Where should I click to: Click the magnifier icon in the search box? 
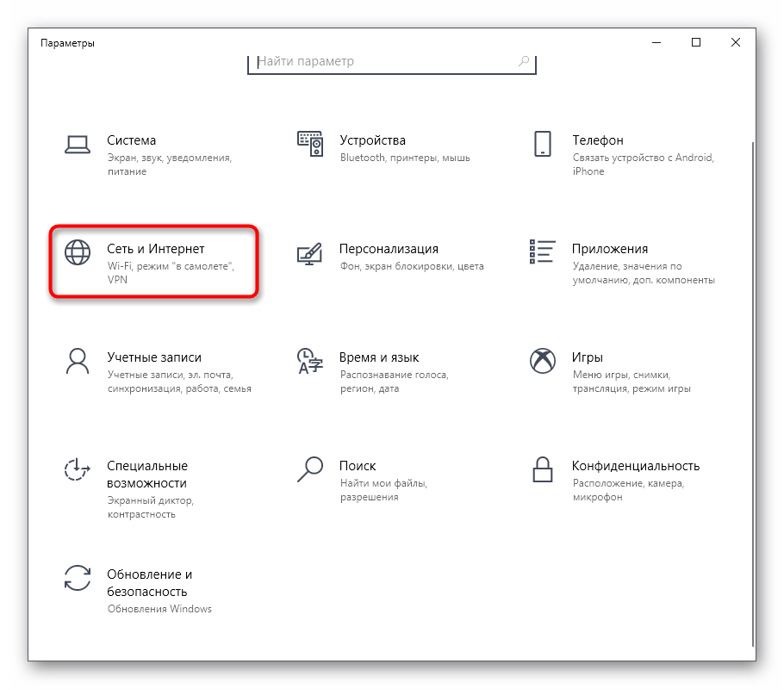(x=524, y=62)
